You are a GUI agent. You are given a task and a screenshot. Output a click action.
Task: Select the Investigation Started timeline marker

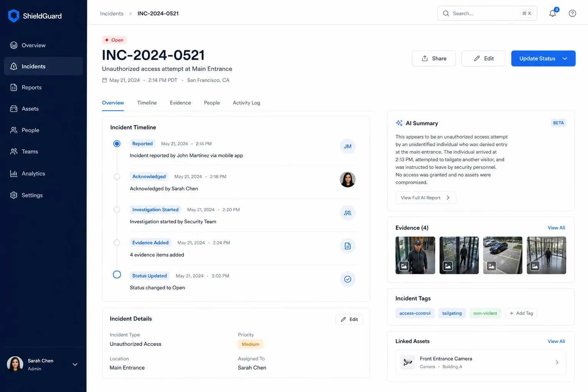117,209
